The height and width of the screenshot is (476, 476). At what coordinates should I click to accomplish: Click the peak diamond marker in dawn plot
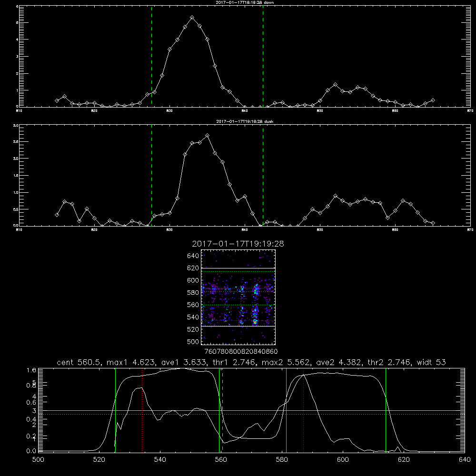[192, 18]
